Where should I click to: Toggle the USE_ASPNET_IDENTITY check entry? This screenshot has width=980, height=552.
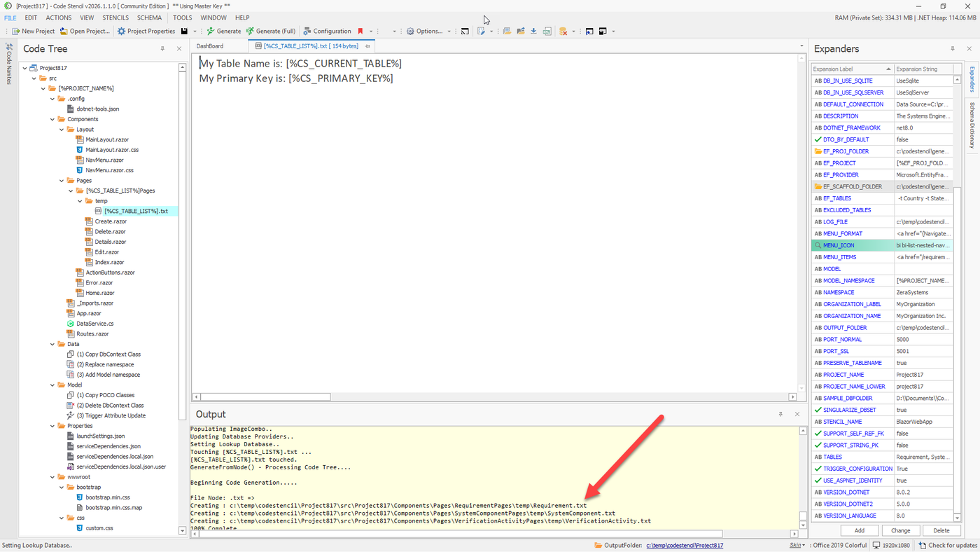pos(818,481)
